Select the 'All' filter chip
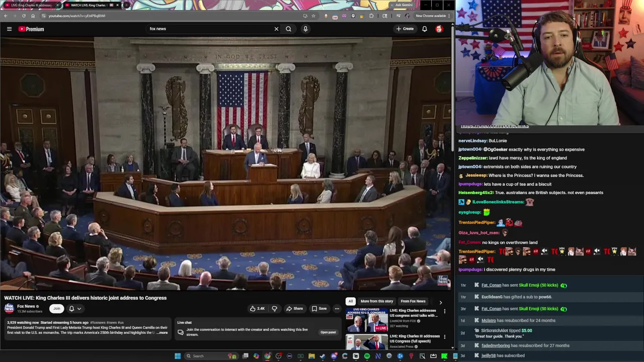Screen dimensions: 644x362 point(351,301)
